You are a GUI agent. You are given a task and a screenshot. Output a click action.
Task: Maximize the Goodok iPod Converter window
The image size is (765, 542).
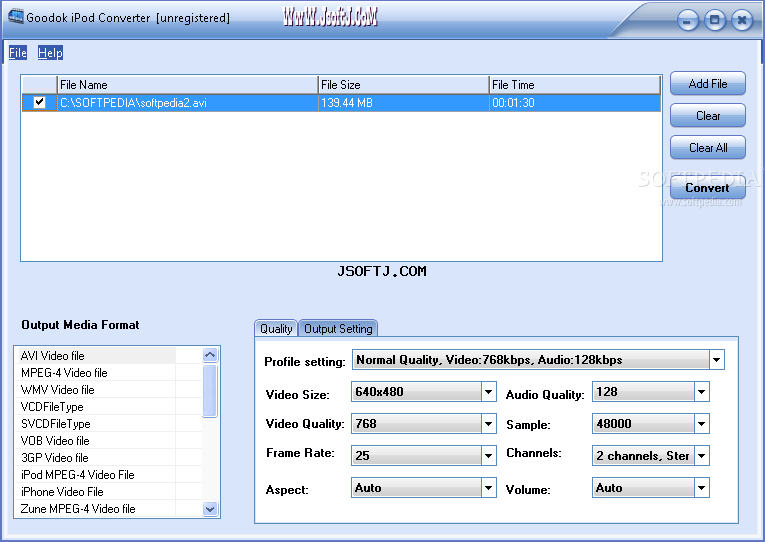(715, 20)
